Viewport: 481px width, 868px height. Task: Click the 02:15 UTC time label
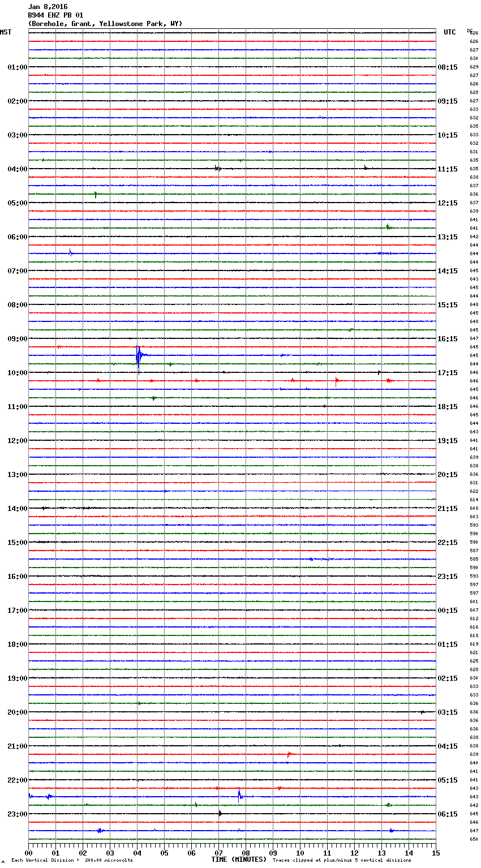tap(448, 678)
